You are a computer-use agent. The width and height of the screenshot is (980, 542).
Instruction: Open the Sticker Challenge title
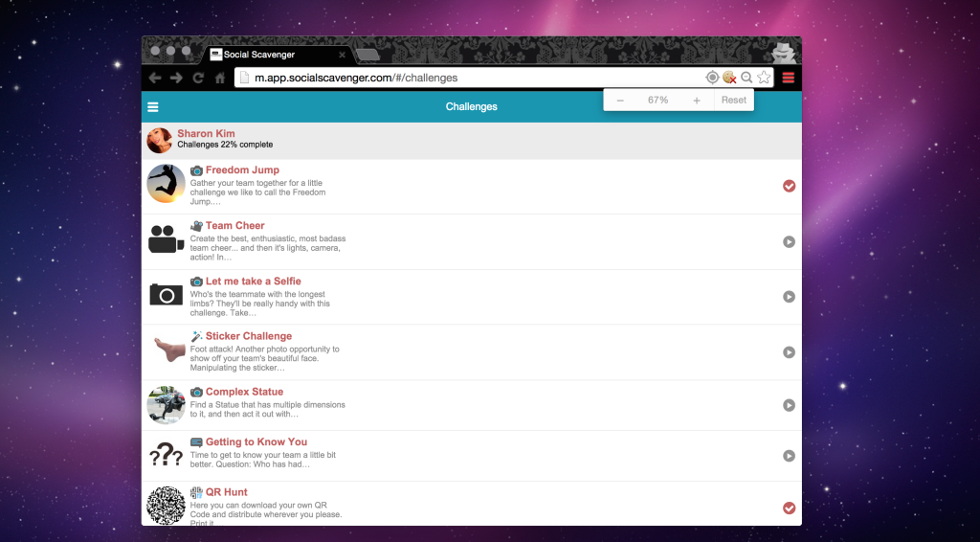pyautogui.click(x=249, y=336)
